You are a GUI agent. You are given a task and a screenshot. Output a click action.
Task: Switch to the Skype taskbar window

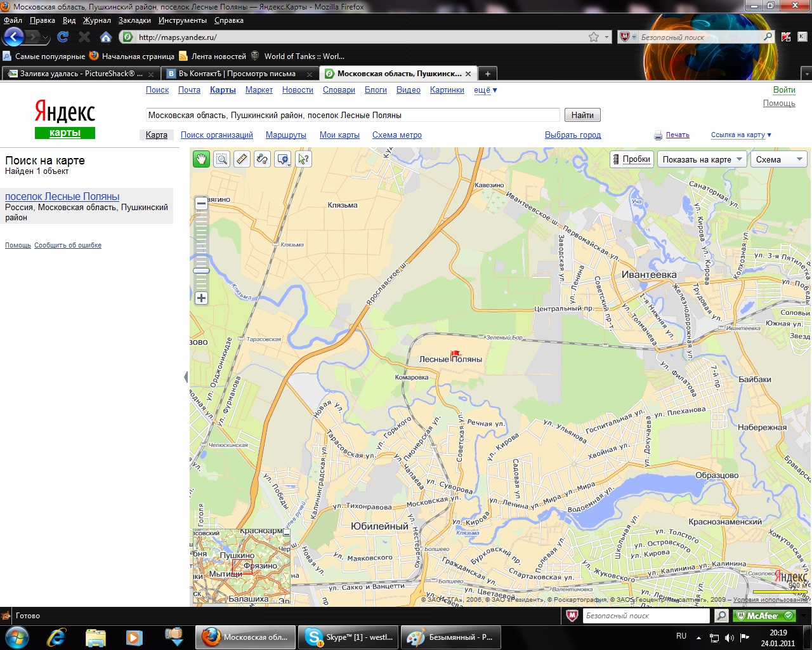(x=348, y=637)
